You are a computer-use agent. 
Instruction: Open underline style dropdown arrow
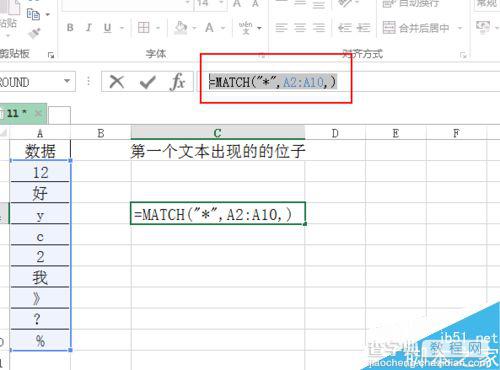(x=122, y=28)
